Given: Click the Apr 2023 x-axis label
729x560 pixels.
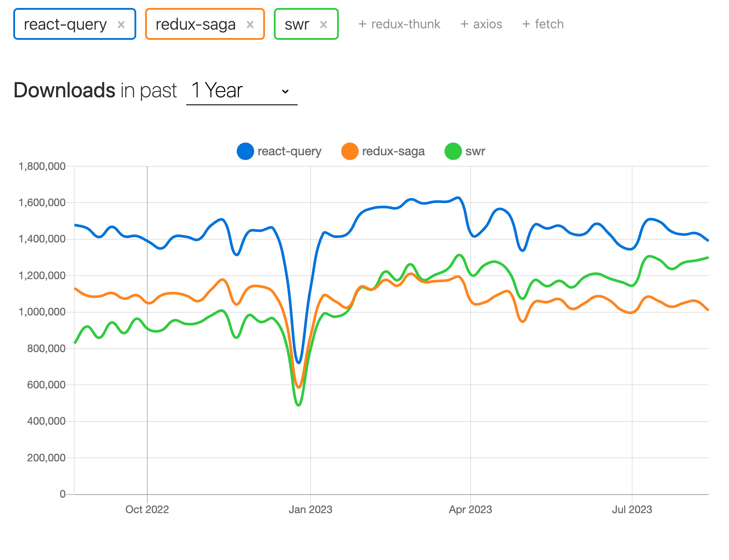Looking at the screenshot, I should 471,510.
